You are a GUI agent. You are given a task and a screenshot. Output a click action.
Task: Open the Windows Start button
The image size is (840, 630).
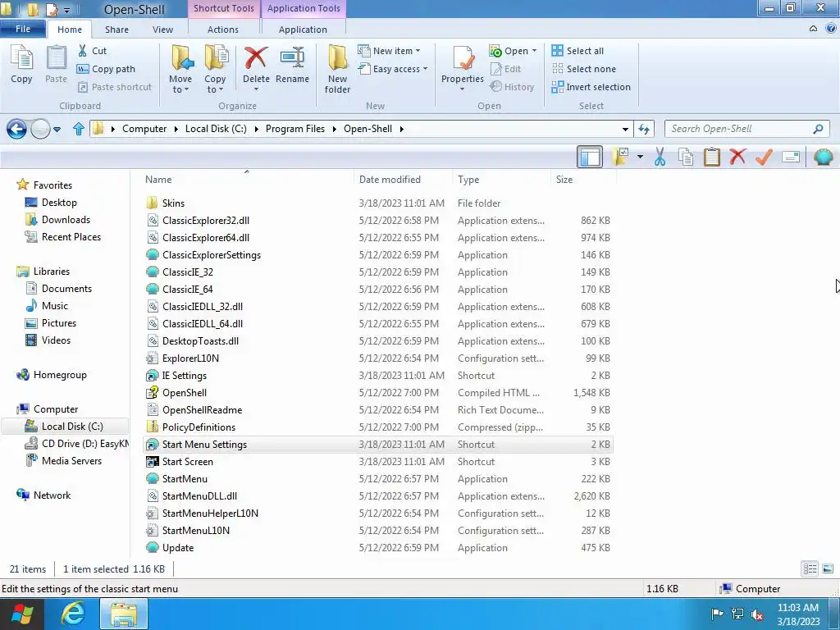[x=22, y=614]
